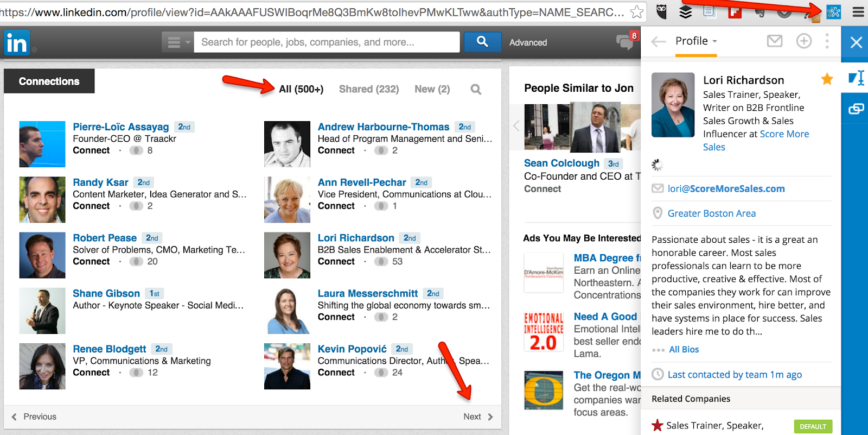868x435 pixels.
Task: Open the Score More Sales company link
Action: point(756,140)
